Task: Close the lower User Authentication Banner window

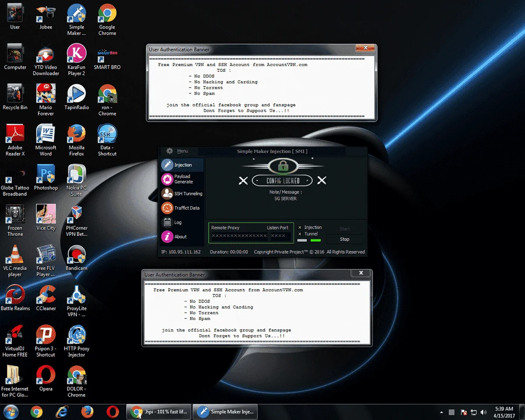Action: pos(361,273)
